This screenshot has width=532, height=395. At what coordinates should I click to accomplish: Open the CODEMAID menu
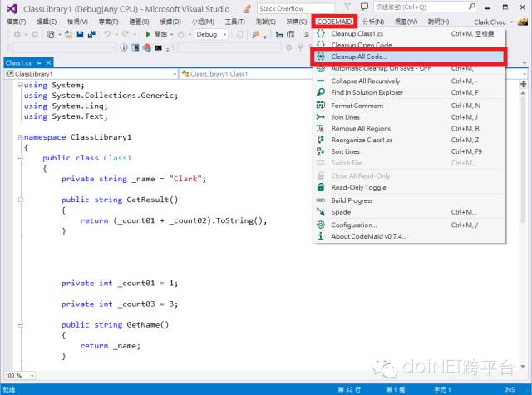click(x=334, y=22)
